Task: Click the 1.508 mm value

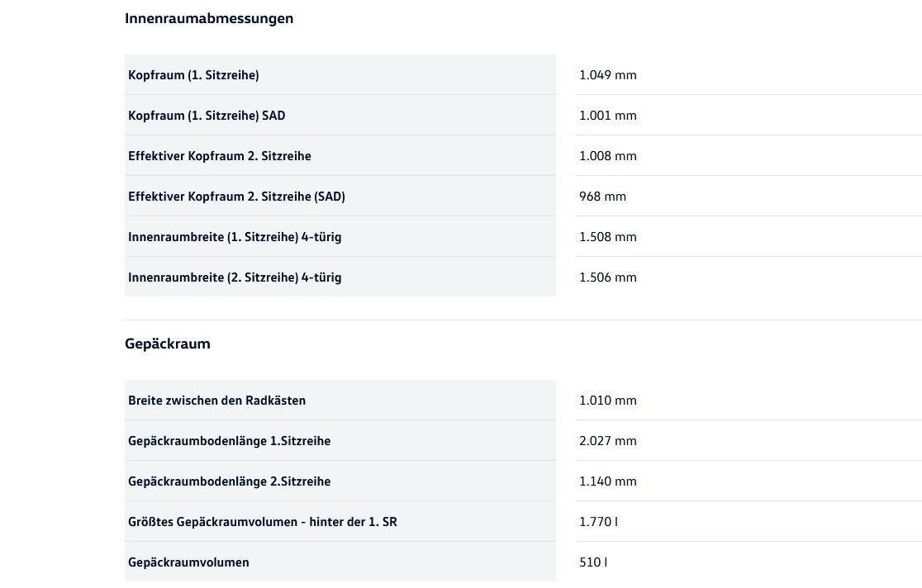Action: click(x=607, y=237)
